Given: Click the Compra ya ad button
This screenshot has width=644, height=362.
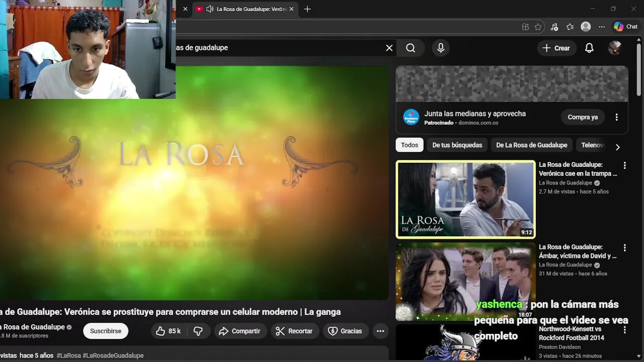Looking at the screenshot, I should point(583,117).
